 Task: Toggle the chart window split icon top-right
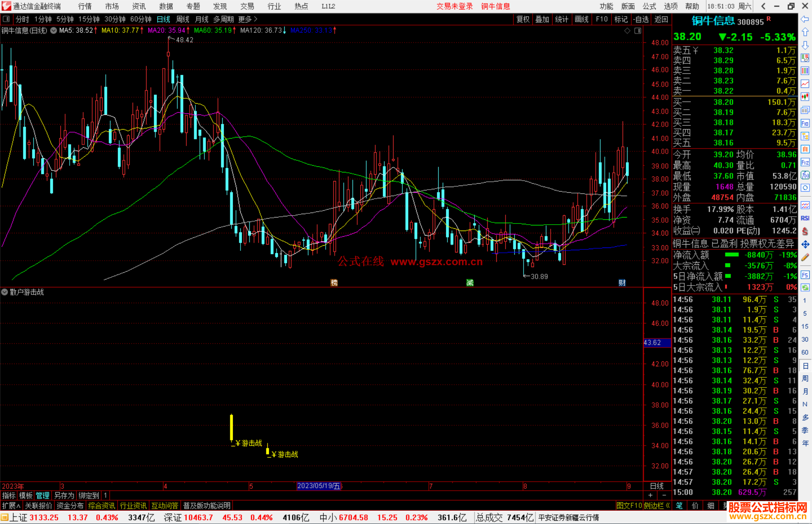click(x=638, y=31)
